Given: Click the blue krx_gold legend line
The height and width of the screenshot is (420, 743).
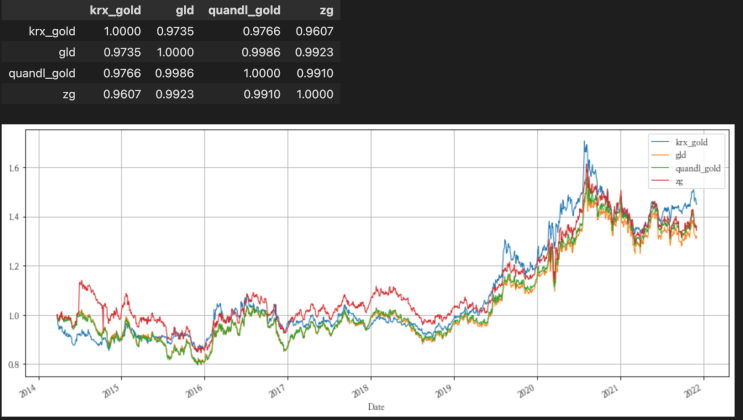Looking at the screenshot, I should 660,142.
